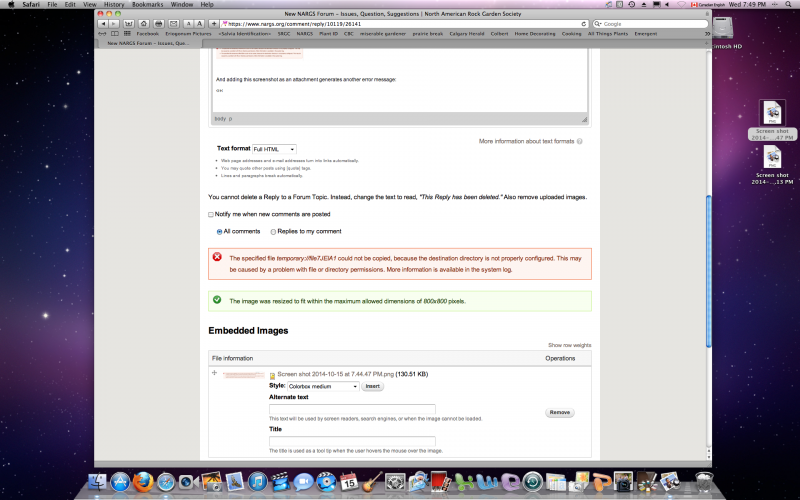Viewport: 800px width, 500px height.
Task: Launch the App Store dock icon
Action: click(x=122, y=482)
